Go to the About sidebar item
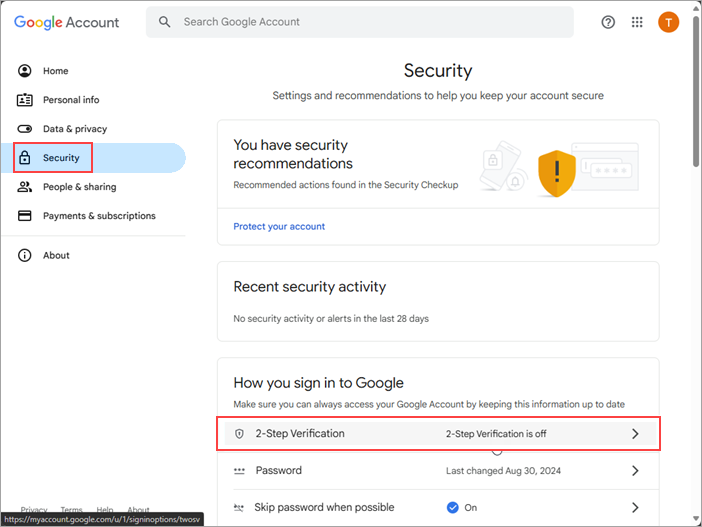The width and height of the screenshot is (702, 527). tap(56, 255)
